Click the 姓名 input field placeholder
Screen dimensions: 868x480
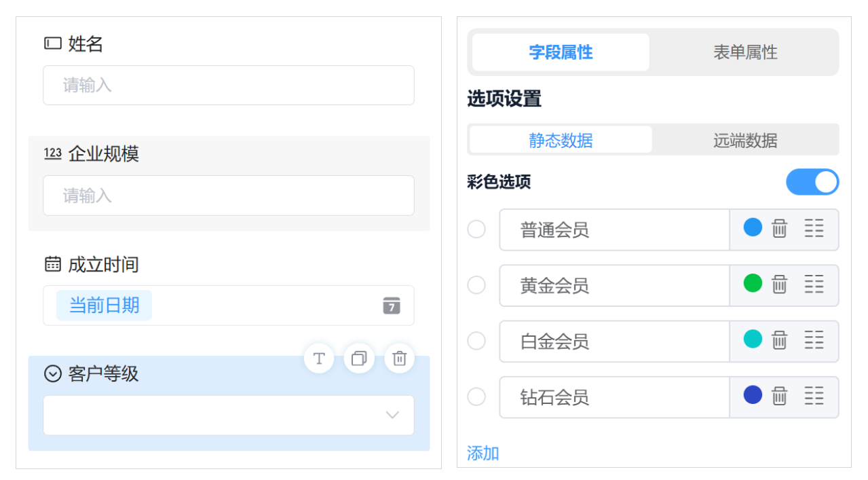(228, 85)
